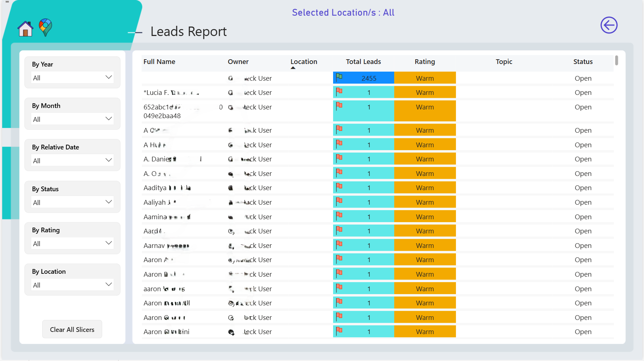
Task: Open the By Month slicer dropdown
Action: 73,119
